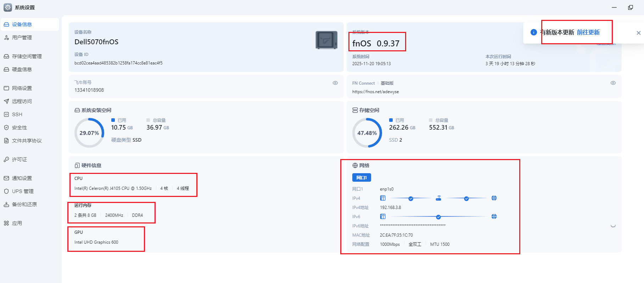Click the 远程访问 paper-plane icon

pyautogui.click(x=6, y=101)
